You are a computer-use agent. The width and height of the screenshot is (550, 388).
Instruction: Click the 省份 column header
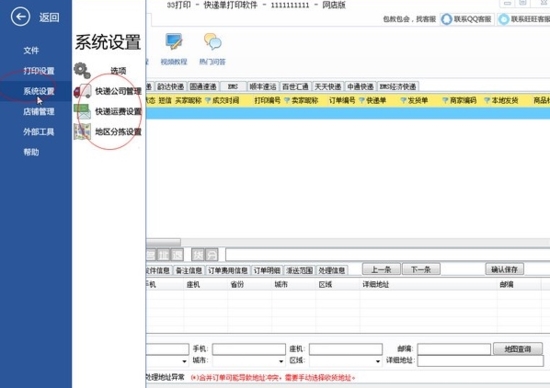point(237,285)
